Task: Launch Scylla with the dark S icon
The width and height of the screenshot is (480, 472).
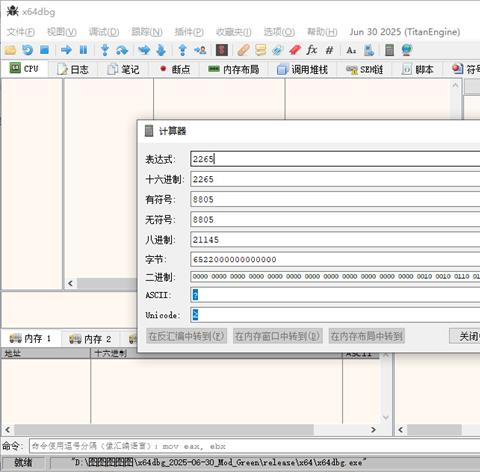Action: 222,50
